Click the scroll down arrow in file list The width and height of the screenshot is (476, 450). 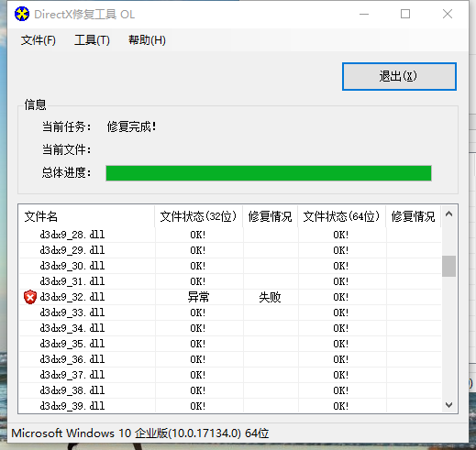click(x=448, y=405)
